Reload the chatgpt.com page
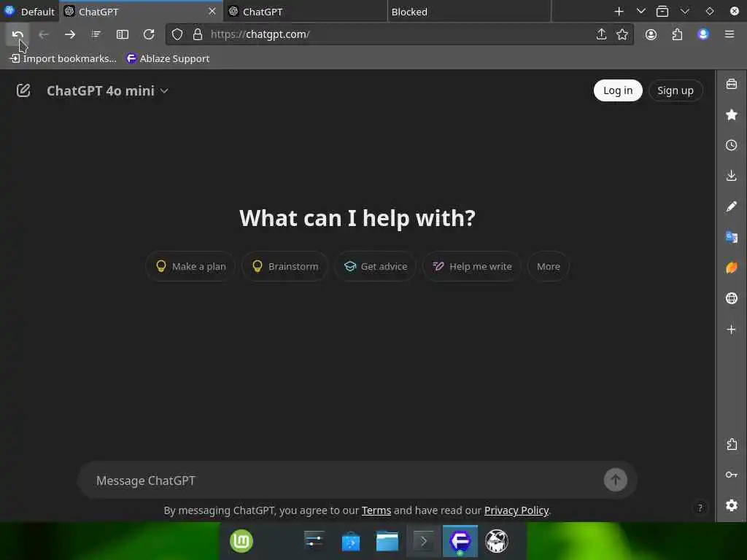Image resolution: width=747 pixels, height=560 pixels. [x=149, y=34]
